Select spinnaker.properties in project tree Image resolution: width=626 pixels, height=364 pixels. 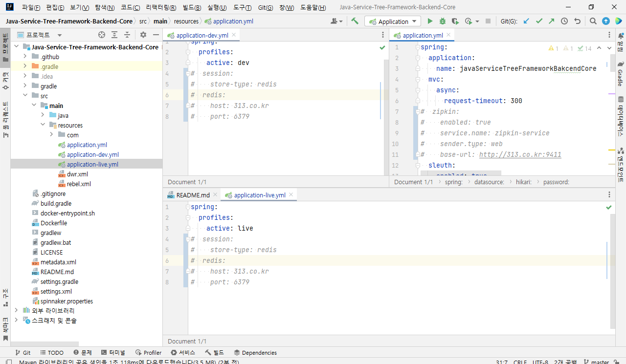67,301
